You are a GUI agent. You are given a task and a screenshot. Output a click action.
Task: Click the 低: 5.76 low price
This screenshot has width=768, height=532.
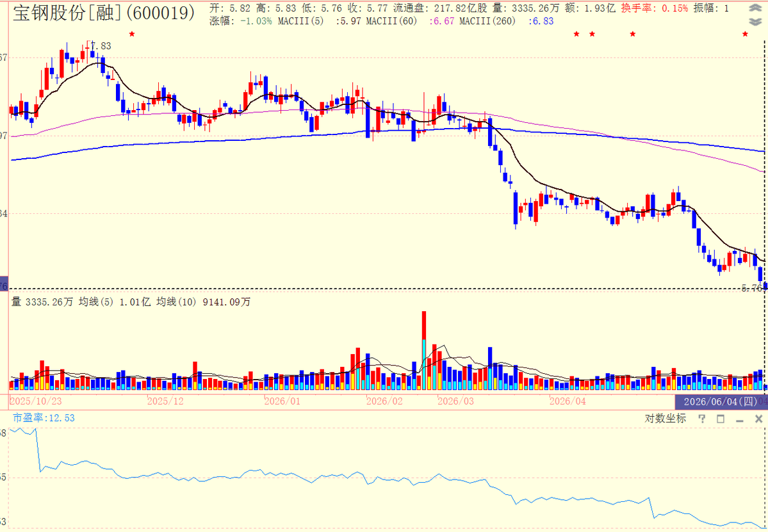pos(323,8)
